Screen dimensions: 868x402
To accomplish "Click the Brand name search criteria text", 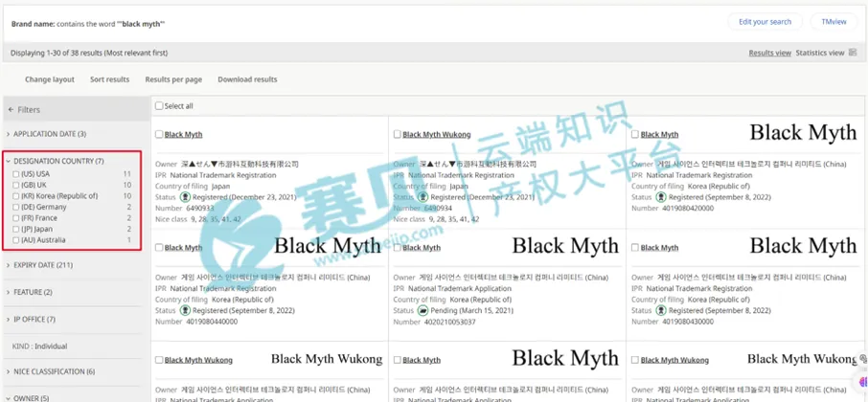I will (88, 24).
